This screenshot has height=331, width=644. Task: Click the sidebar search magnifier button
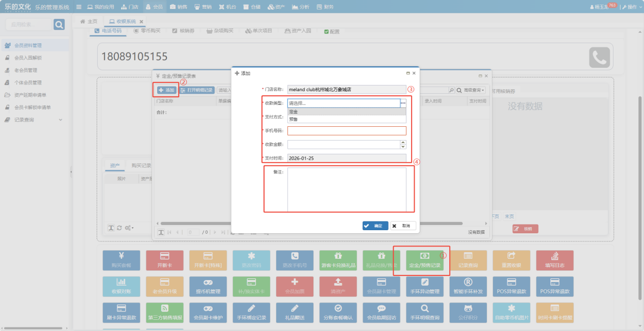pos(59,24)
